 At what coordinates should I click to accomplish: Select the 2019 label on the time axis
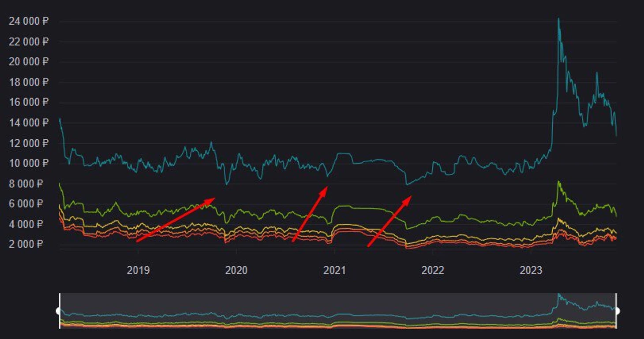[138, 270]
